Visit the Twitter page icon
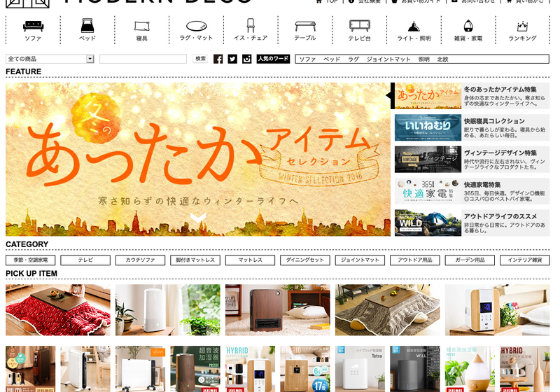 point(232,59)
